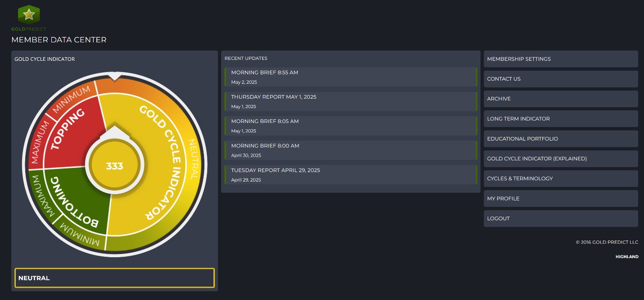Click the top gauge pointer marker

coord(115,76)
